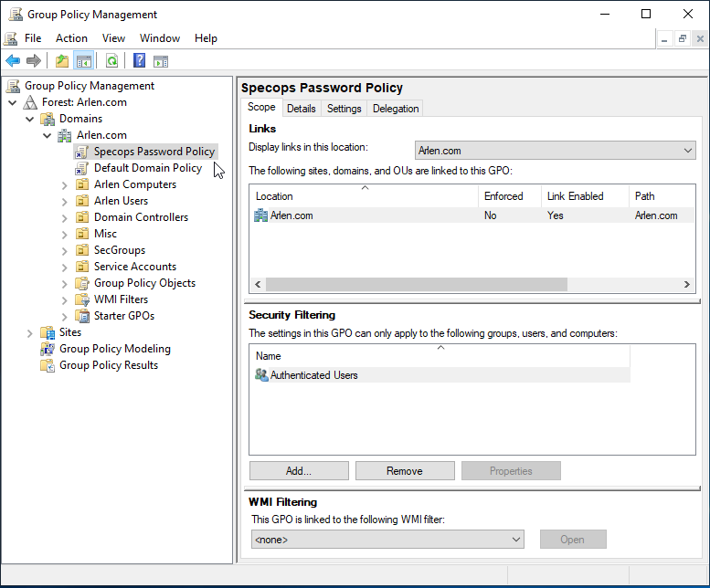The image size is (710, 588).
Task: Click the Up one level folder icon
Action: 61,60
